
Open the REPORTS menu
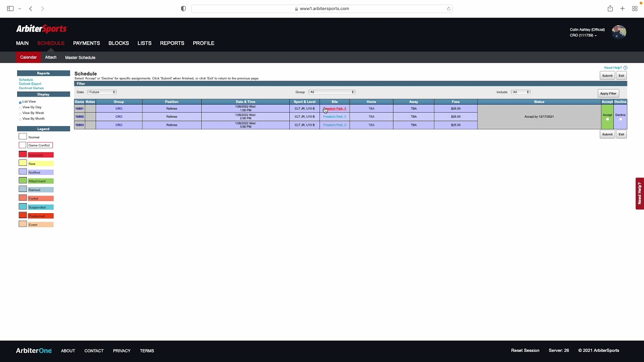(x=172, y=43)
